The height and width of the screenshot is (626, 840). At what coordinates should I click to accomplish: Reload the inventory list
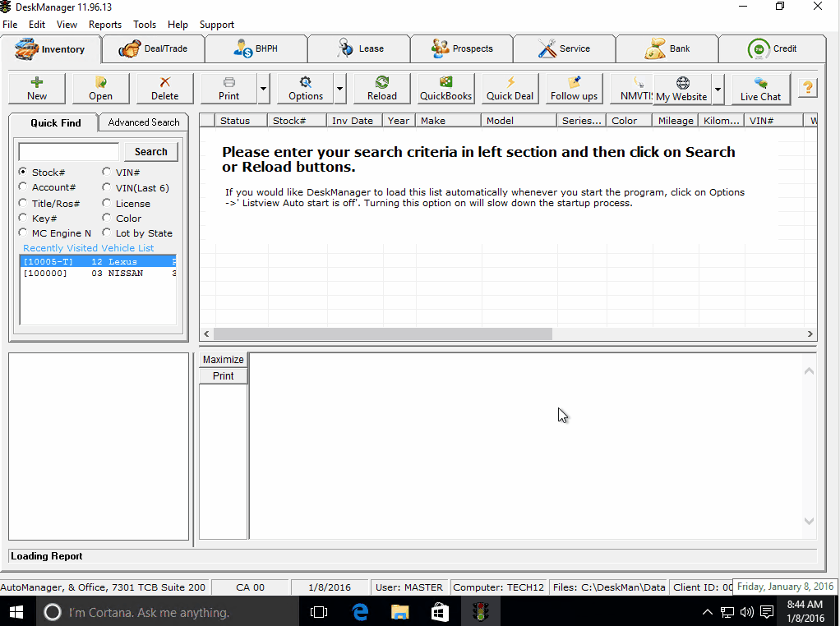point(382,89)
